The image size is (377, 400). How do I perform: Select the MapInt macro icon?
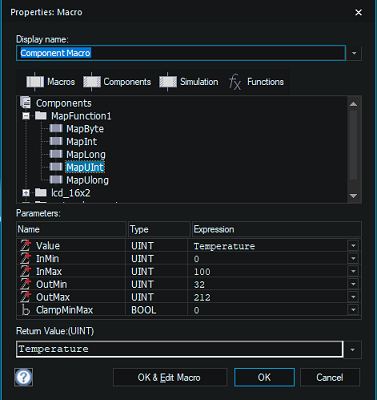[x=56, y=141]
